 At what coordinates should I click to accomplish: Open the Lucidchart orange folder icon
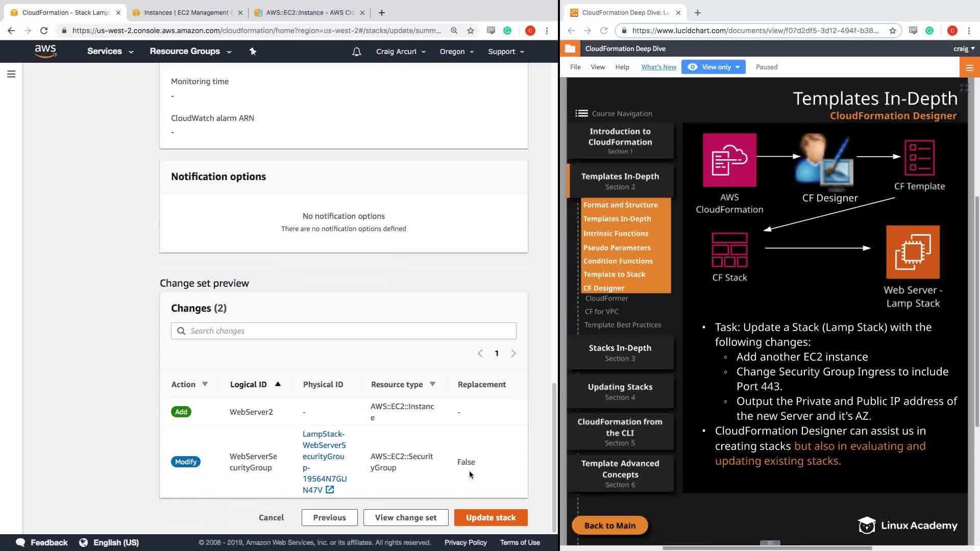[x=570, y=49]
